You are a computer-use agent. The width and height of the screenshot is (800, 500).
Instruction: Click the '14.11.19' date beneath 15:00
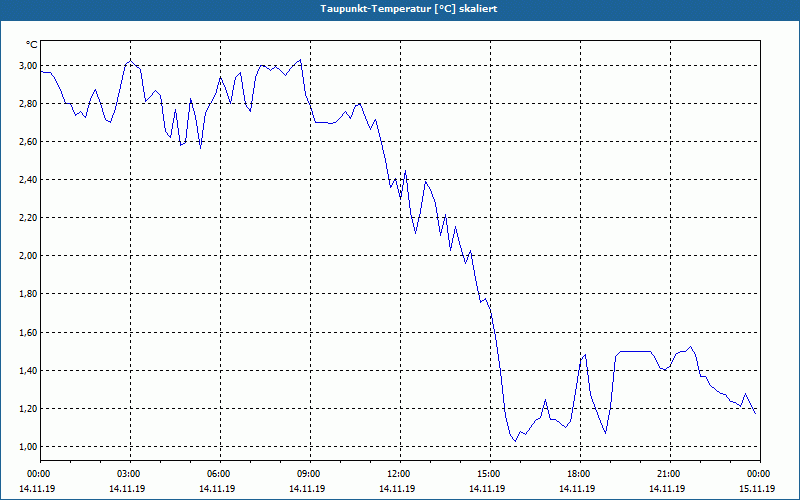point(487,489)
